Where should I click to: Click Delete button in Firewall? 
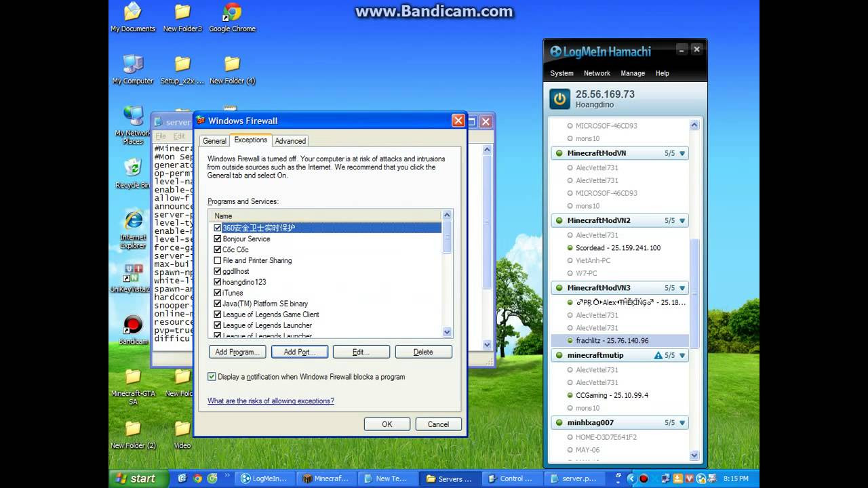423,352
